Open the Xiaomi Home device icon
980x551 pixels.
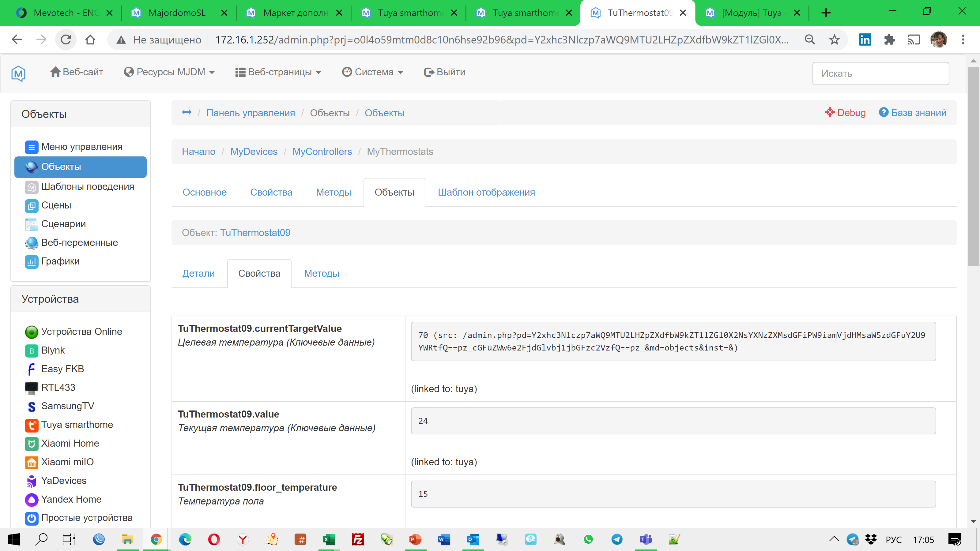click(31, 444)
